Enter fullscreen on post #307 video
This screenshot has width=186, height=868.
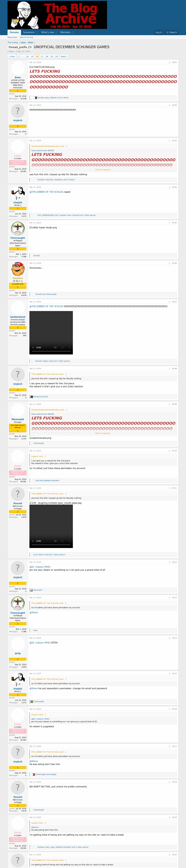tap(62, 347)
